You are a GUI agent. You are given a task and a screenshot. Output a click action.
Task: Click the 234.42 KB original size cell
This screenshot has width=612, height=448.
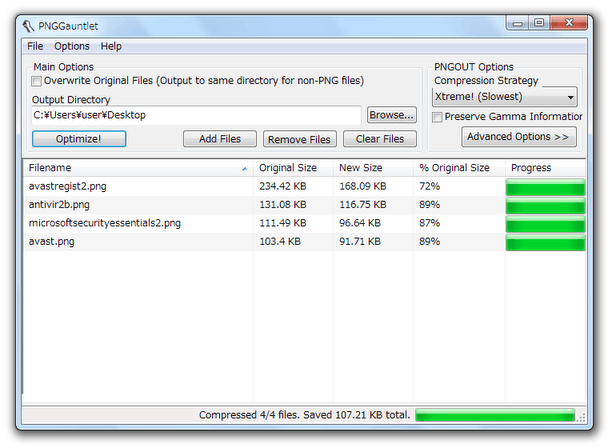click(x=283, y=187)
